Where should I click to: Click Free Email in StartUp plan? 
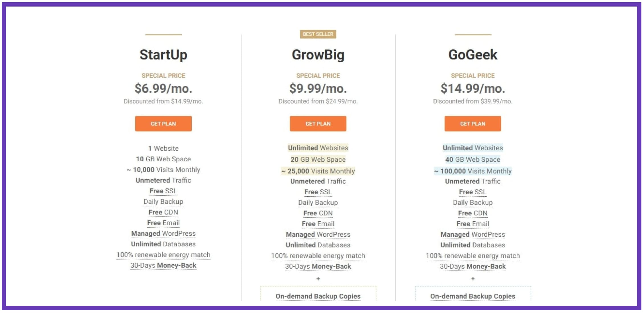163,223
